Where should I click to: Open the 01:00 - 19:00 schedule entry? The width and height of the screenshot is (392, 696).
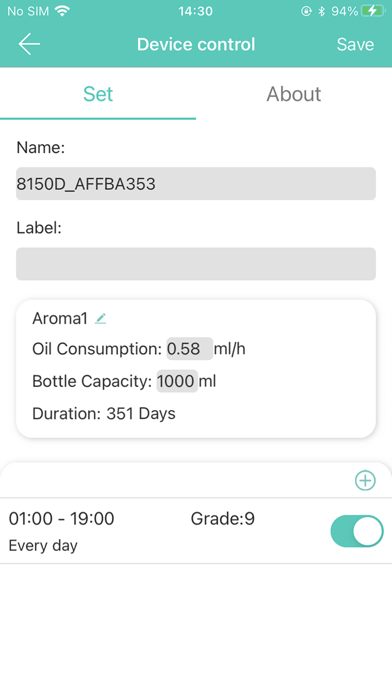[x=196, y=531]
